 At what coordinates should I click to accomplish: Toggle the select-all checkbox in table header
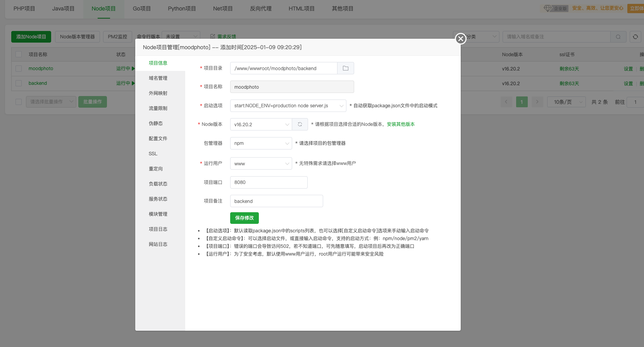(x=19, y=54)
